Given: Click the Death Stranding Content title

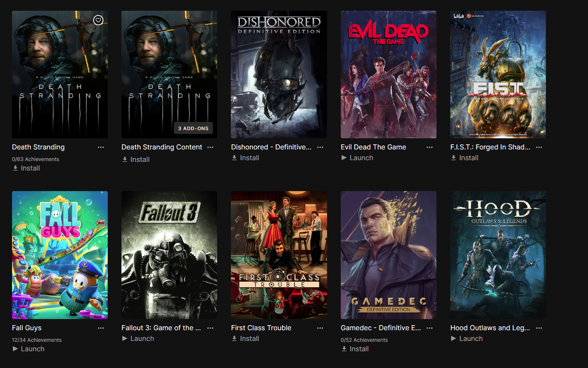Looking at the screenshot, I should (x=162, y=147).
